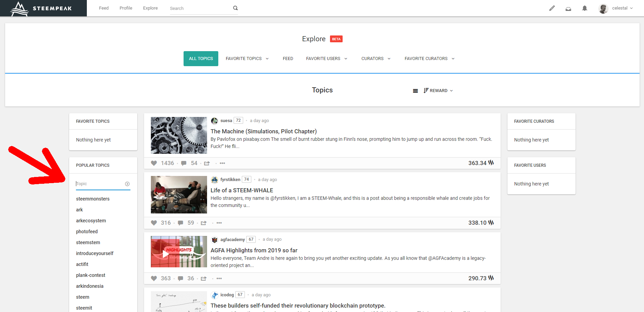Like the post The Machine with heart
This screenshot has width=644, height=312.
pyautogui.click(x=154, y=163)
